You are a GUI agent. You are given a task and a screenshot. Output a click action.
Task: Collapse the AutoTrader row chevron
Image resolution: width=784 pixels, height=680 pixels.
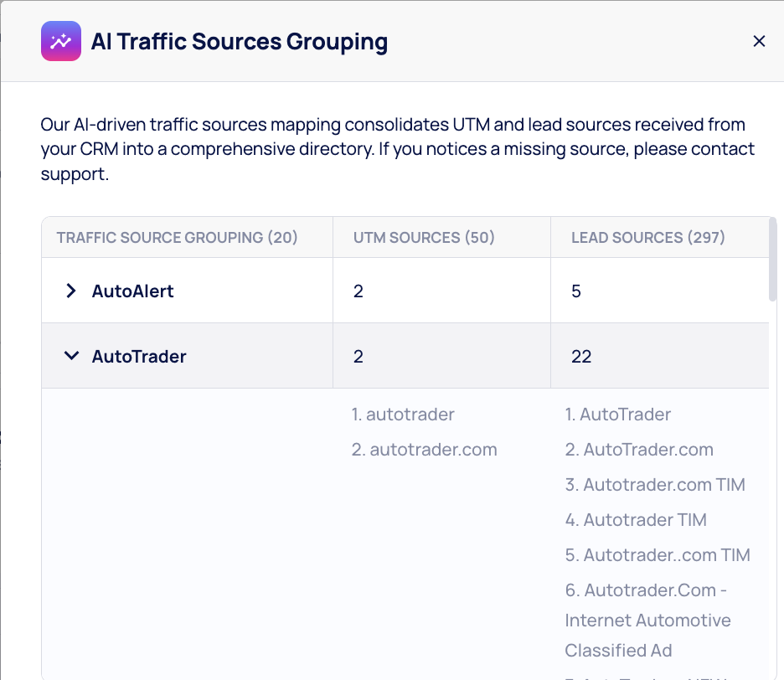coord(71,356)
